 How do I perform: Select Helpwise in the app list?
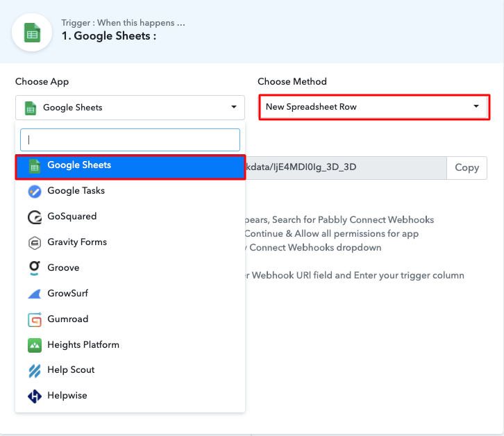(x=131, y=396)
